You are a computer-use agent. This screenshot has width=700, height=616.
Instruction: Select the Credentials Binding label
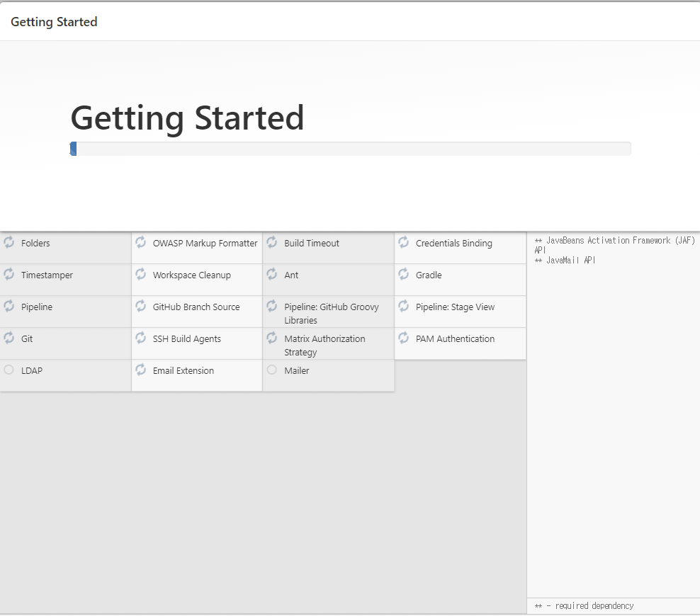454,243
